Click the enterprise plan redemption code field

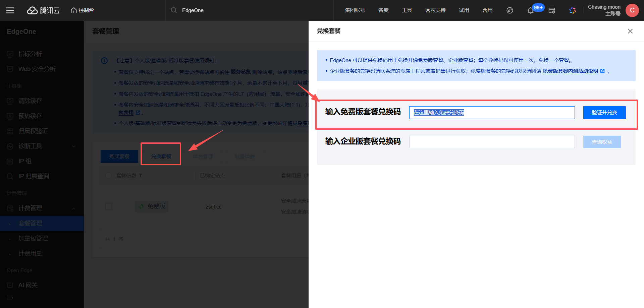pyautogui.click(x=492, y=142)
